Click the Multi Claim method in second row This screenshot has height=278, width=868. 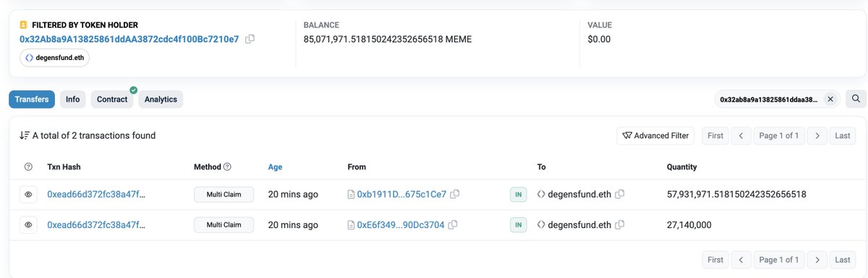pos(224,225)
